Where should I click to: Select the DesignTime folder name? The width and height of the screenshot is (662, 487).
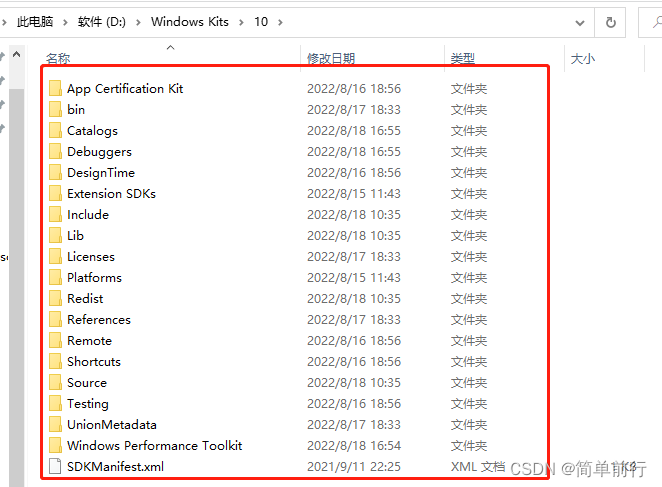(101, 172)
